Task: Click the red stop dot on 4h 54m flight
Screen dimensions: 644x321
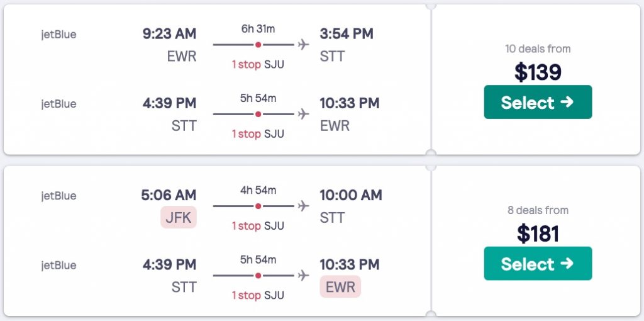Action: (x=258, y=206)
